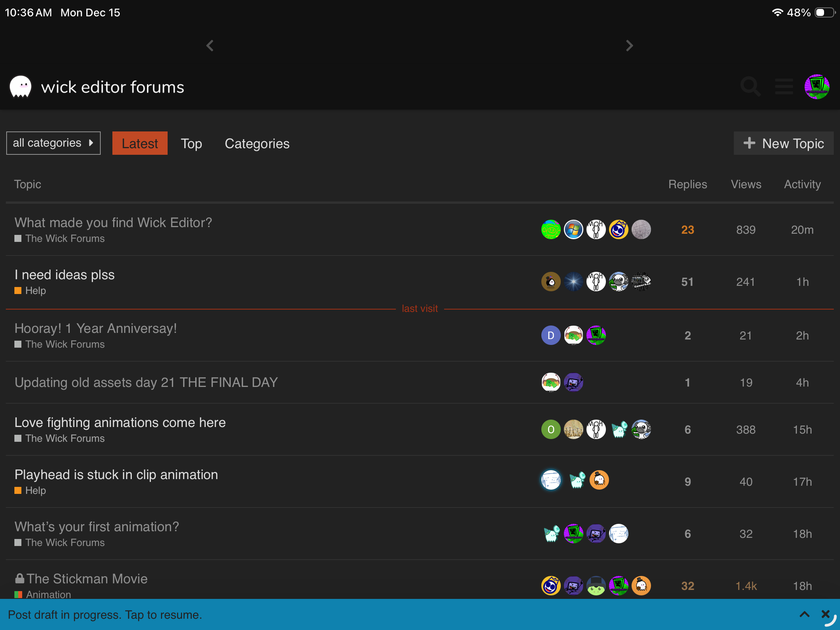Click the user profile avatar in header

[x=817, y=87]
